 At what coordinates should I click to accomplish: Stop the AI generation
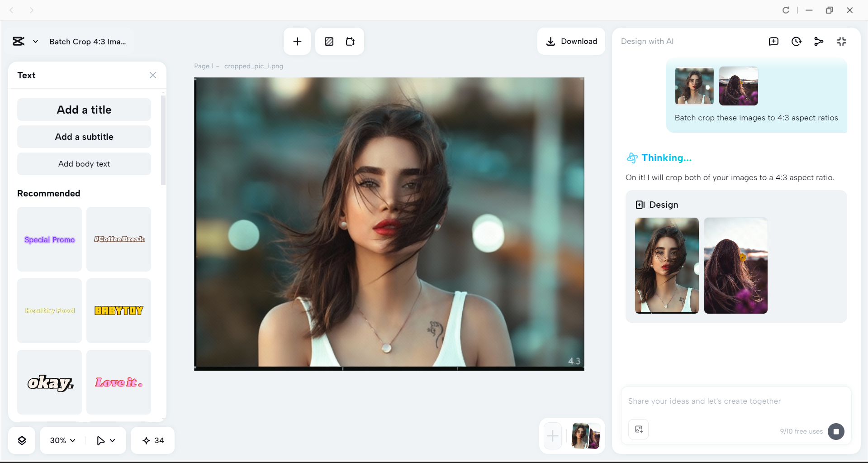click(835, 431)
